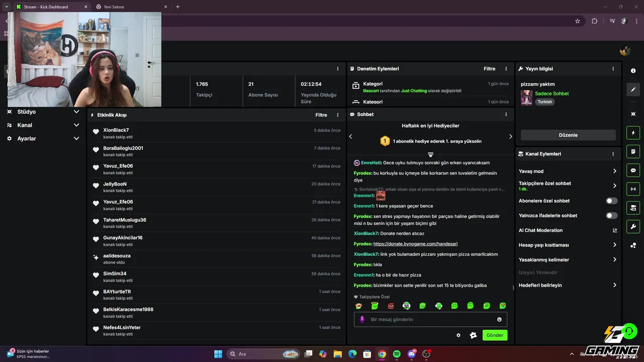Toggle the broadcast signal panel icon in sidebar

point(633,189)
